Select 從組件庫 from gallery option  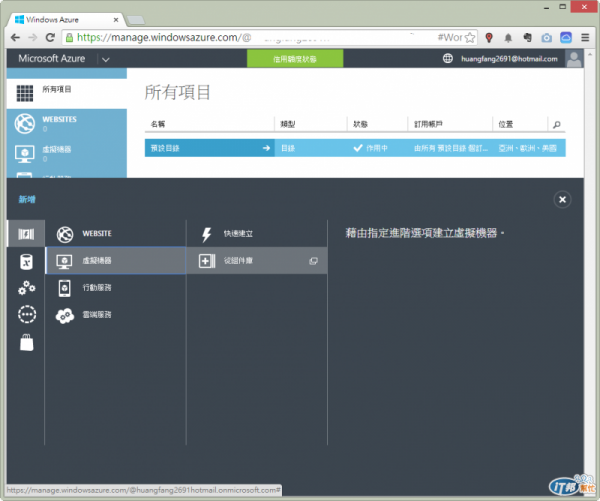[x=257, y=261]
